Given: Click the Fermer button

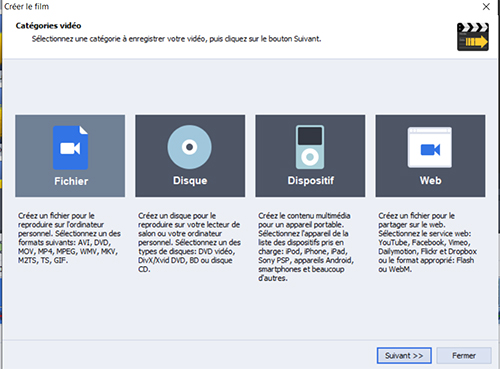Looking at the screenshot, I should (464, 356).
